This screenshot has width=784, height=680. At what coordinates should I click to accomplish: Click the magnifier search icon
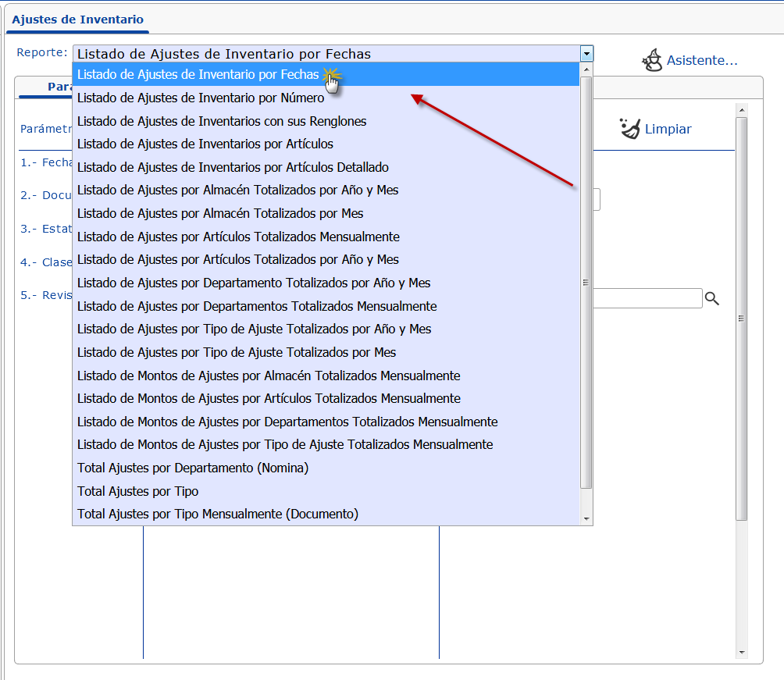712,298
